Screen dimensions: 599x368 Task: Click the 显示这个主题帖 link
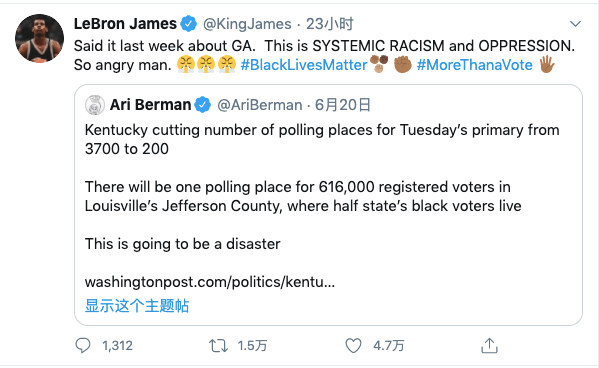(137, 306)
